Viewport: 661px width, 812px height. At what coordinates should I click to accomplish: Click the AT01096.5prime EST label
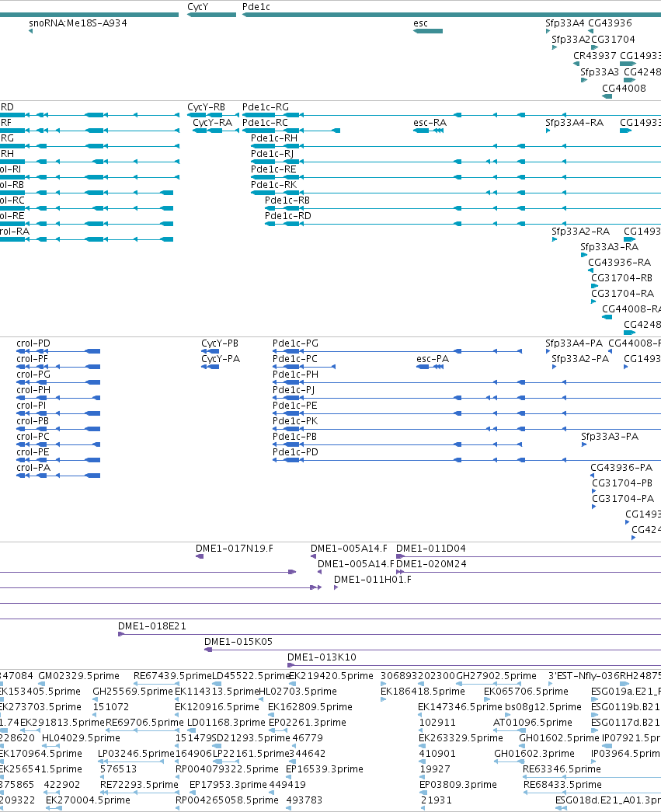point(533,722)
